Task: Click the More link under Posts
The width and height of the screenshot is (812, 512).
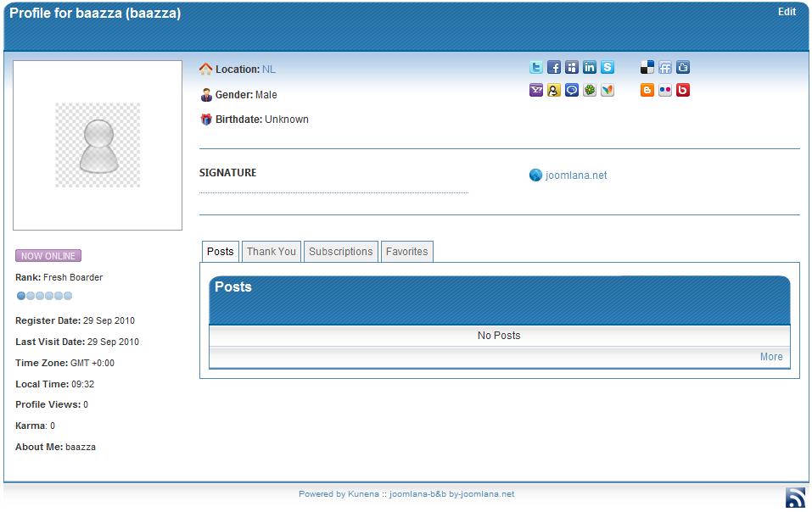Action: (771, 357)
